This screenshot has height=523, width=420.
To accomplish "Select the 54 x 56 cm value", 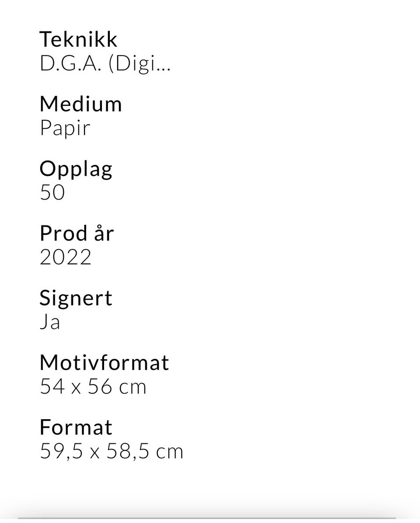I will click(93, 386).
